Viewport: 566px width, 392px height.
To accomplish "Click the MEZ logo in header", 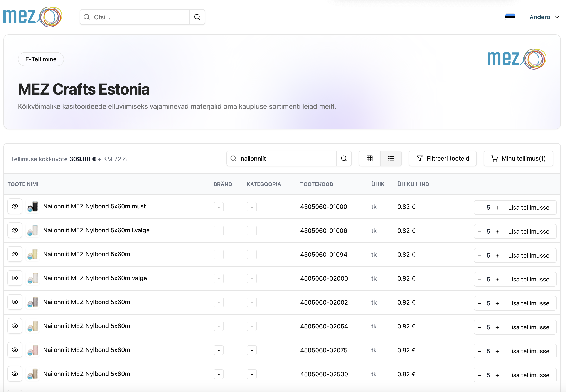I will pyautogui.click(x=32, y=17).
